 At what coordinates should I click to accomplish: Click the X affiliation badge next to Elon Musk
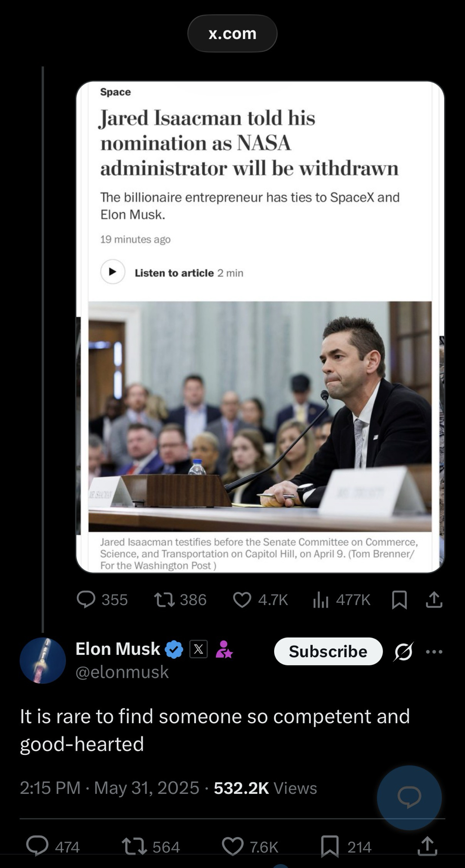[198, 649]
